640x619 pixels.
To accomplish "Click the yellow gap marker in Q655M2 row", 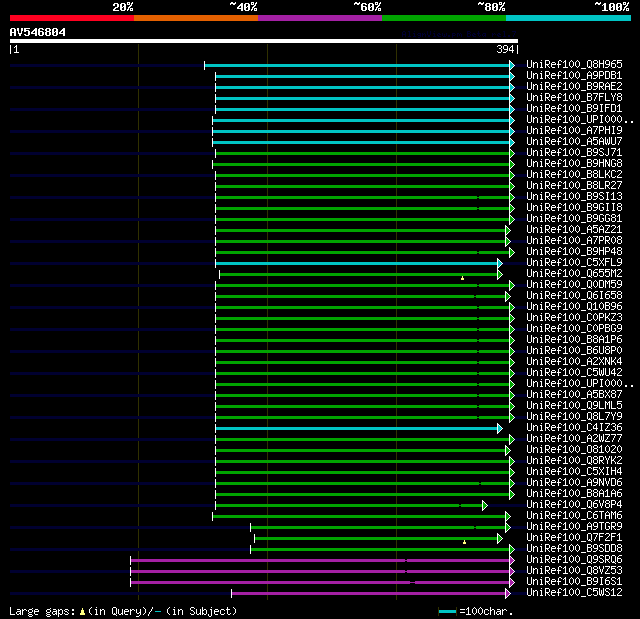I will point(462,278).
